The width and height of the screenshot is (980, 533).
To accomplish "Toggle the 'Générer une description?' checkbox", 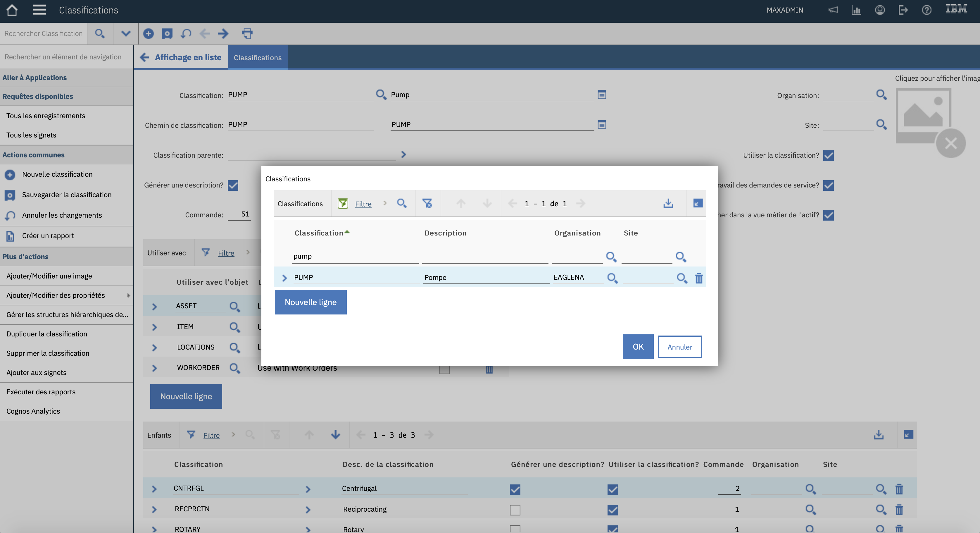I will 233,185.
